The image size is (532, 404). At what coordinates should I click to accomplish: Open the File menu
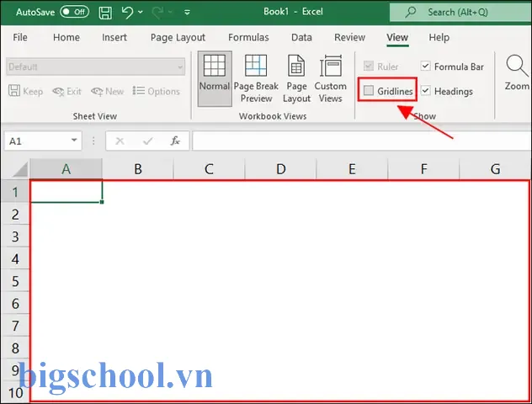20,37
